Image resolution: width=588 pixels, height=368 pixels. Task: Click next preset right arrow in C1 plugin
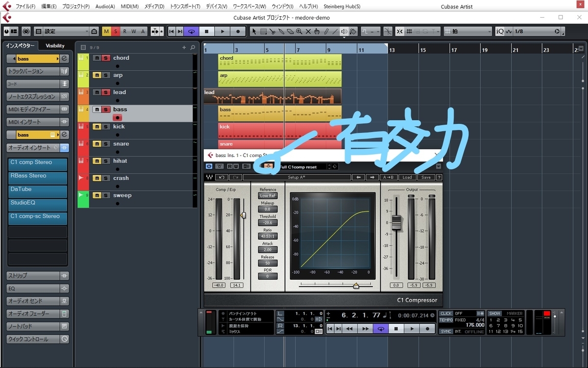372,177
